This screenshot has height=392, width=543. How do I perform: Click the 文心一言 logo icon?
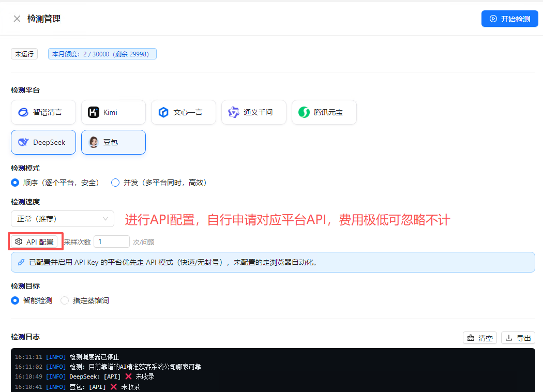pyautogui.click(x=163, y=112)
